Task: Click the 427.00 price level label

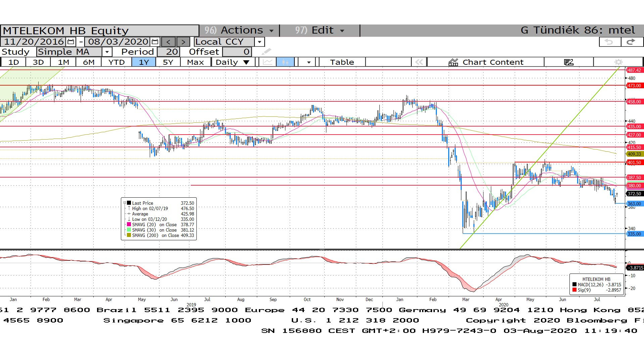Action: point(635,135)
